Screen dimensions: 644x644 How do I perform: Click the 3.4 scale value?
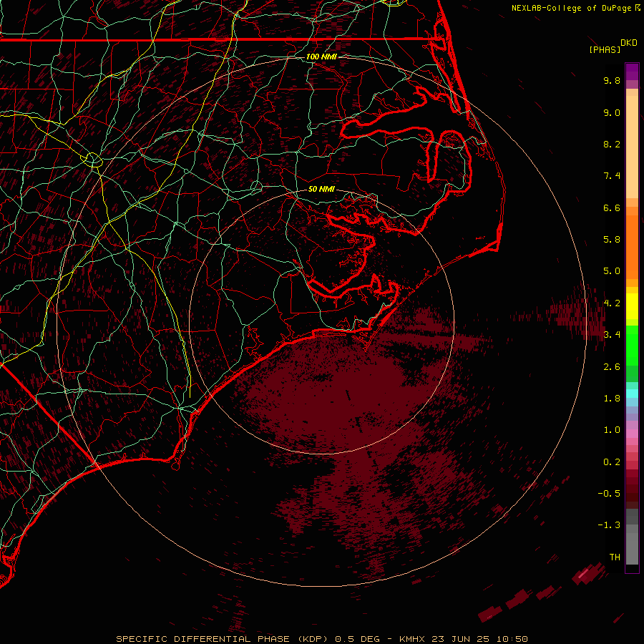(612, 335)
